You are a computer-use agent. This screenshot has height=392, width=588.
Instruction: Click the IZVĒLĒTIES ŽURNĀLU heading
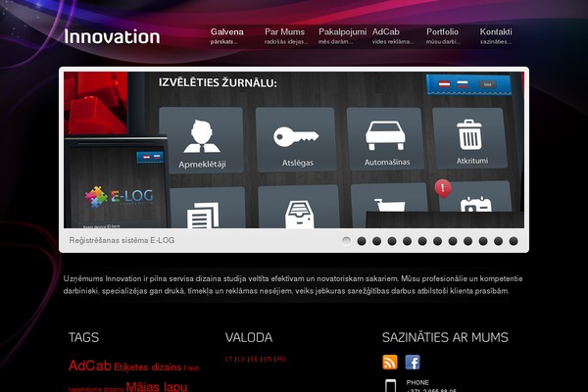pyautogui.click(x=218, y=82)
